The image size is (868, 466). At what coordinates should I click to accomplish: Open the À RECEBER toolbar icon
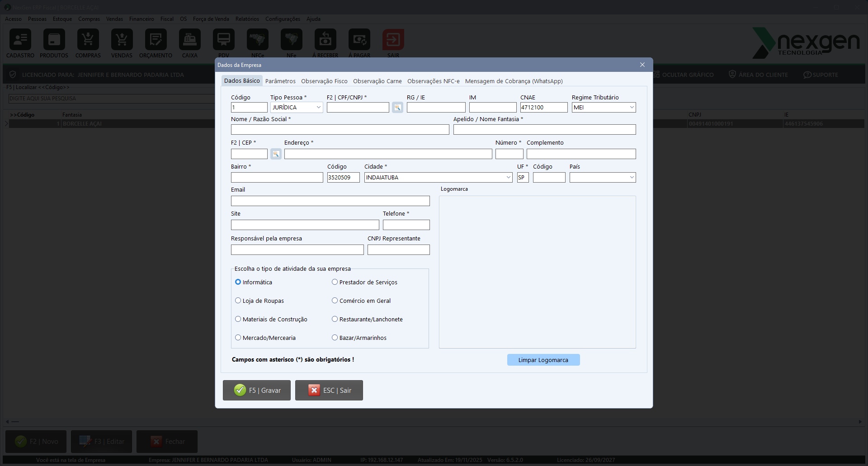tap(325, 40)
